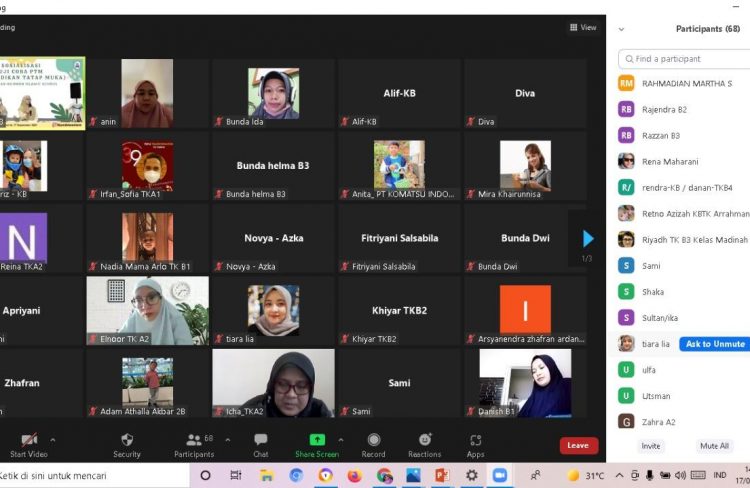Click Irfan_Sofia TKA1 video tile
The image size is (750, 488).
pyautogui.click(x=147, y=166)
